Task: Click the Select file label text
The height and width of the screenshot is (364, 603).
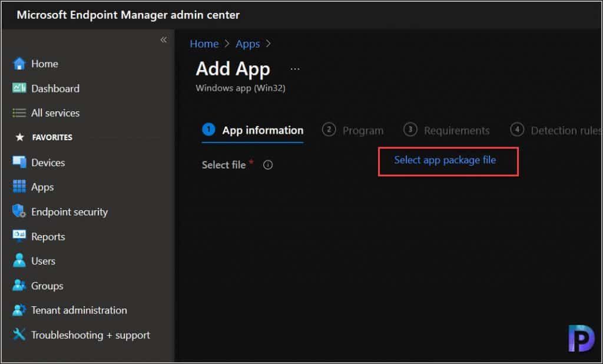Action: [224, 165]
